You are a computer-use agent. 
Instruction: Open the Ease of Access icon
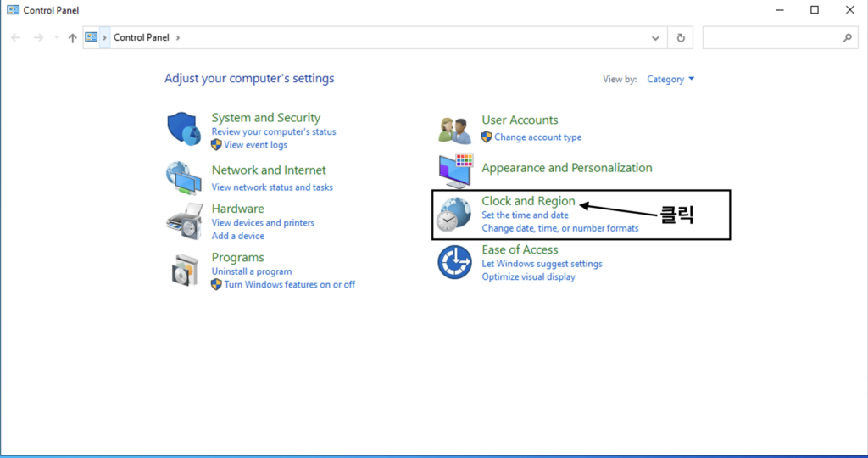tap(454, 263)
